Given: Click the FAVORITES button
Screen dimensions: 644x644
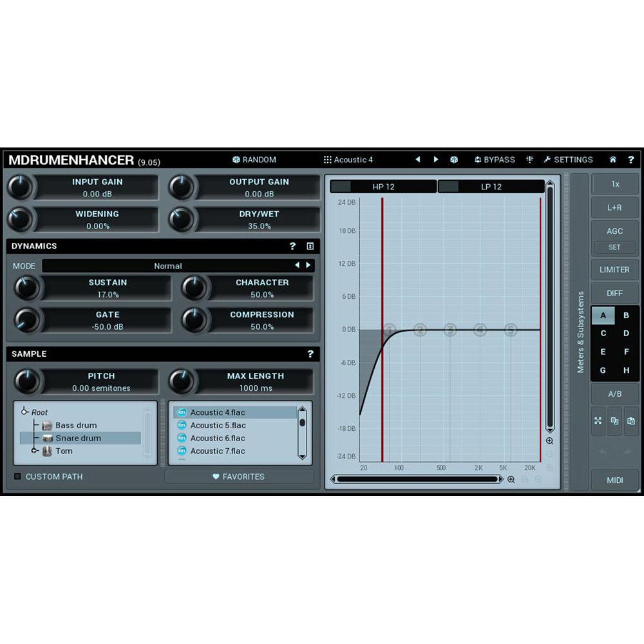Looking at the screenshot, I should 240,477.
